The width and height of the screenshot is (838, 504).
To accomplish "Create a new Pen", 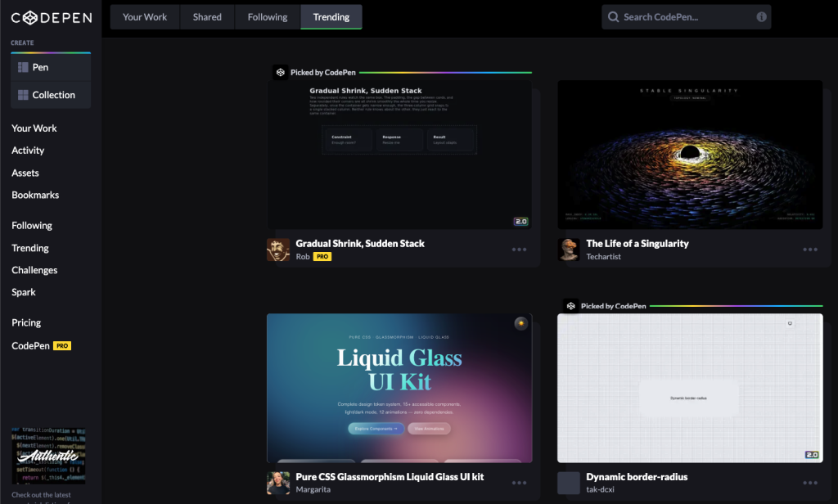I will click(x=51, y=67).
